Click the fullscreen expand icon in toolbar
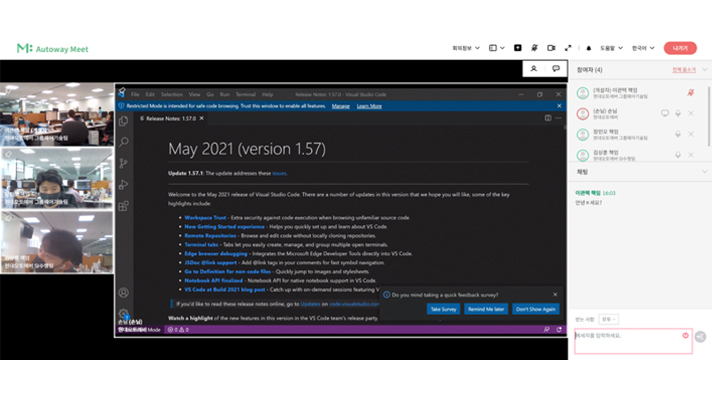The width and height of the screenshot is (712, 400). point(568,47)
